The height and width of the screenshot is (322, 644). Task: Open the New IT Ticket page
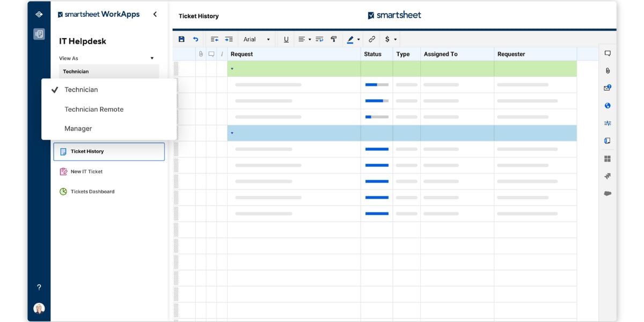(86, 172)
